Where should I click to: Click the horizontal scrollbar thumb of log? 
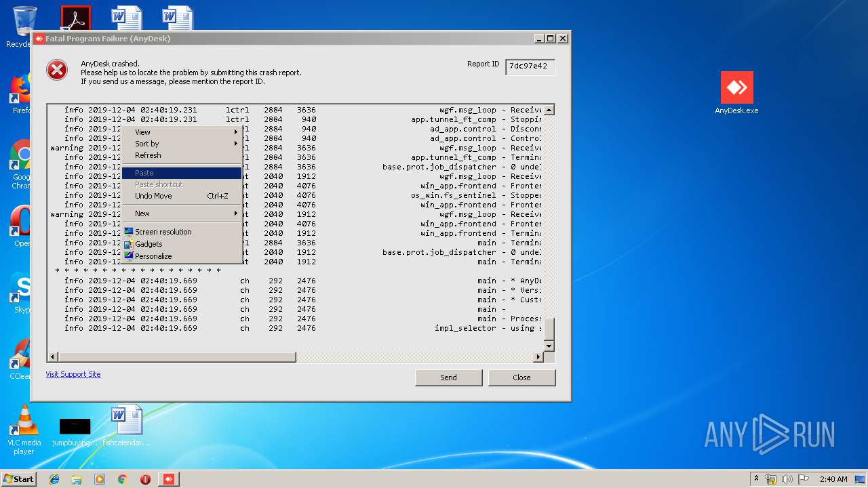pos(177,357)
